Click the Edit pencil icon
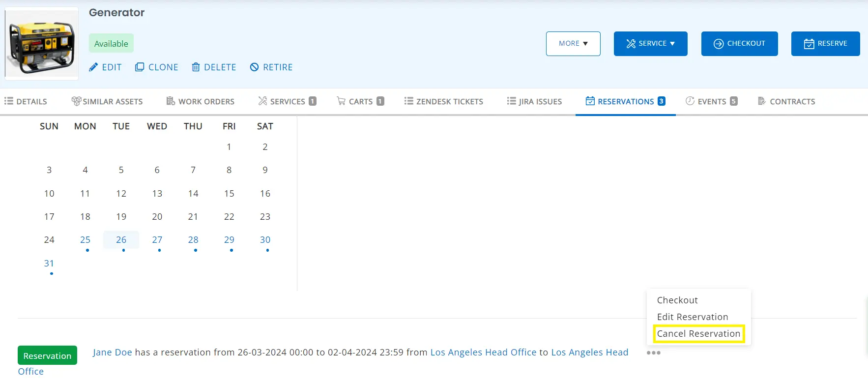 coord(93,67)
